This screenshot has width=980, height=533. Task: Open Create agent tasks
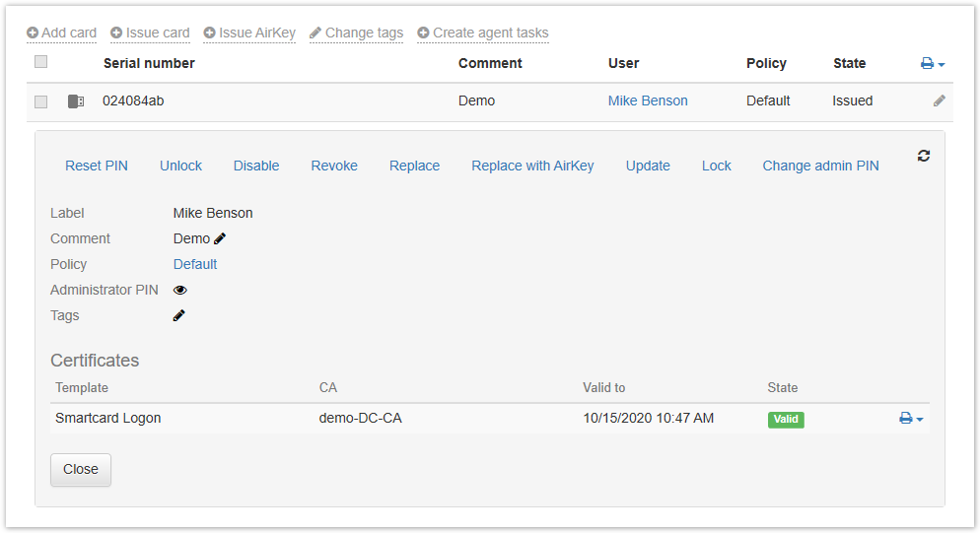point(483,33)
